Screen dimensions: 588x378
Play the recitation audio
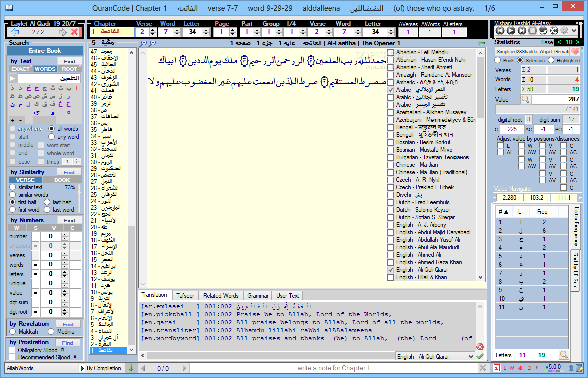(x=511, y=31)
